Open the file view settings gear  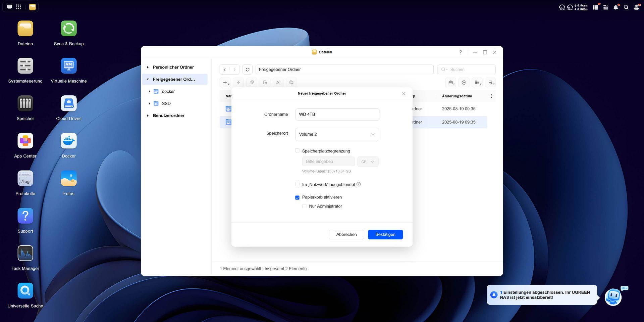464,82
